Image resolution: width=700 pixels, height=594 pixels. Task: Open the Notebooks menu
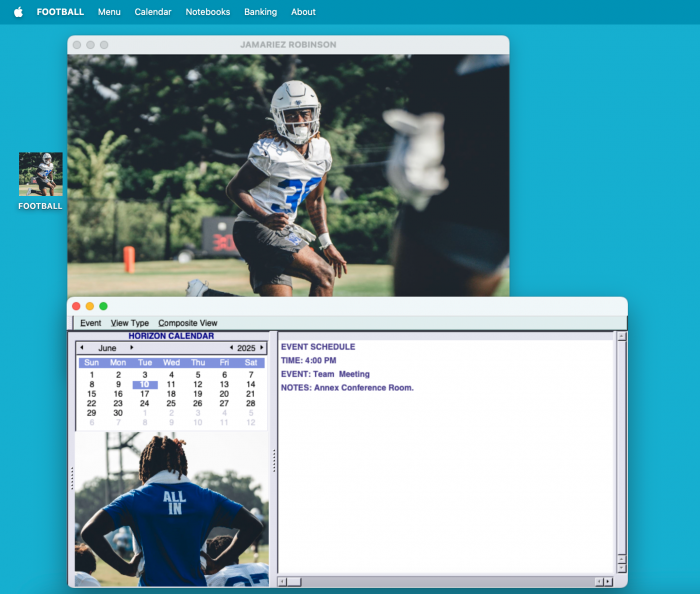208,12
